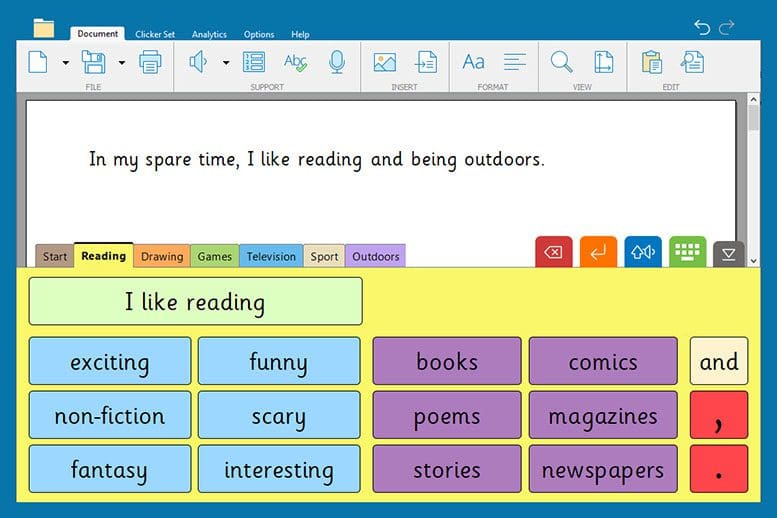Open the Speak options dropdown arrow
The width and height of the screenshot is (777, 518).
tap(226, 62)
